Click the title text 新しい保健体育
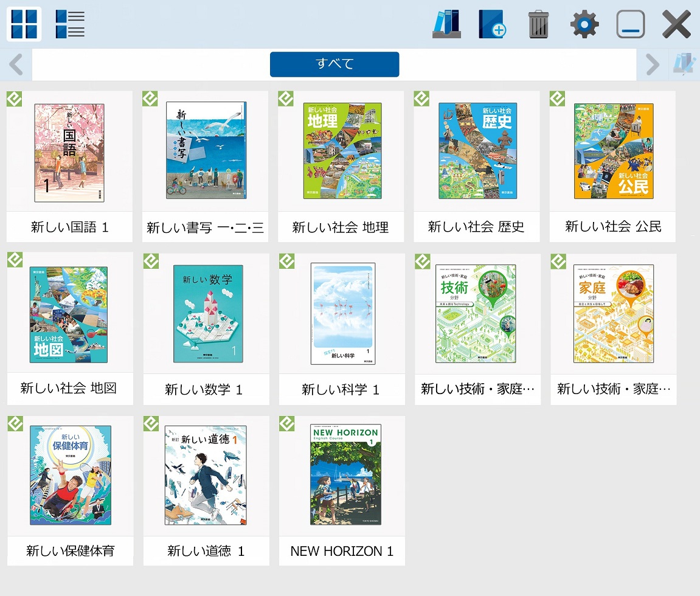700x596 pixels. coord(71,551)
